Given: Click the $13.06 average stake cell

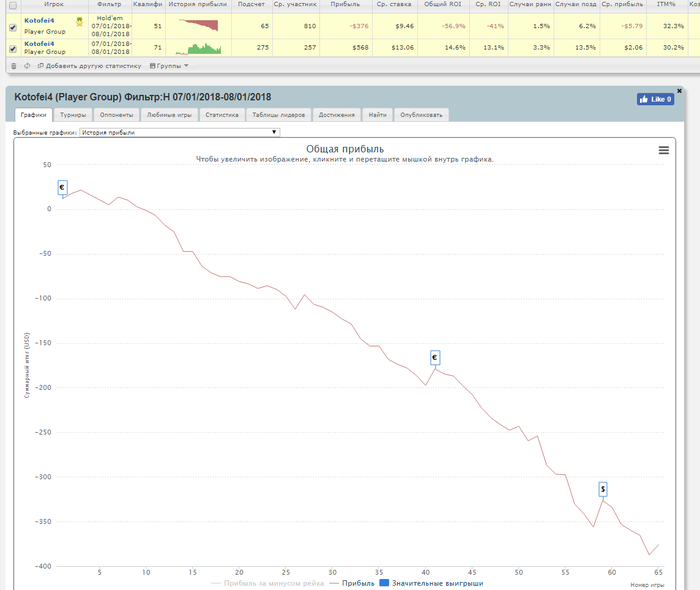Looking at the screenshot, I should 402,47.
